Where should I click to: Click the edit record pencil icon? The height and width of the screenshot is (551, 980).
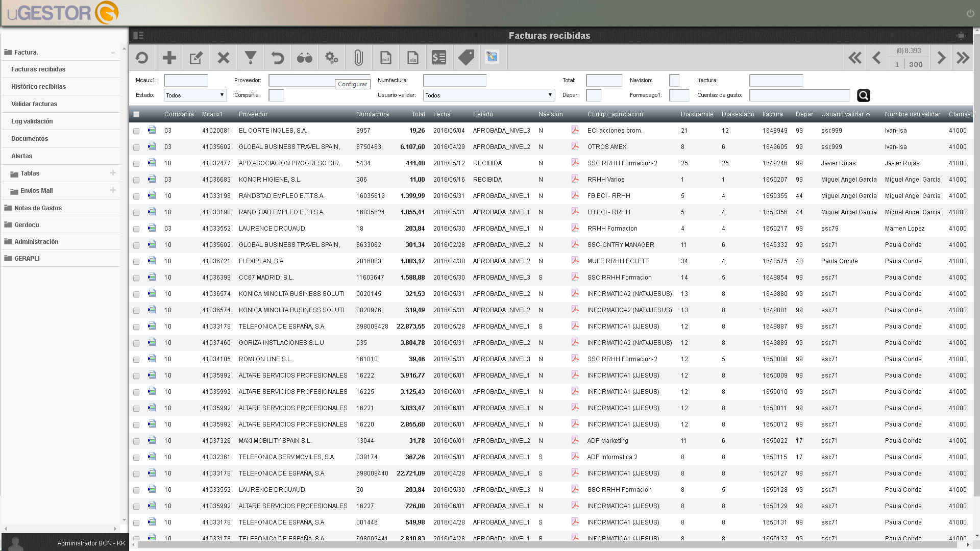[196, 58]
